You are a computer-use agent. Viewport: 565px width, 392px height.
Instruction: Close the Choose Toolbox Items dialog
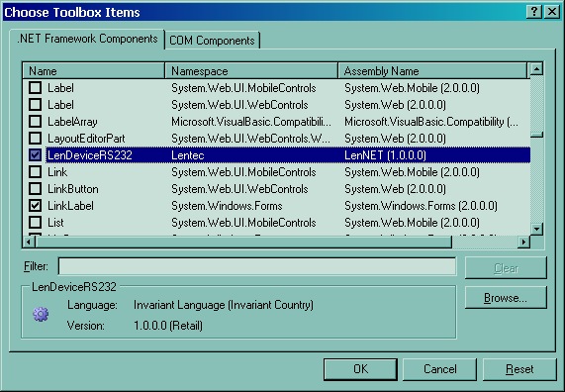tap(552, 12)
